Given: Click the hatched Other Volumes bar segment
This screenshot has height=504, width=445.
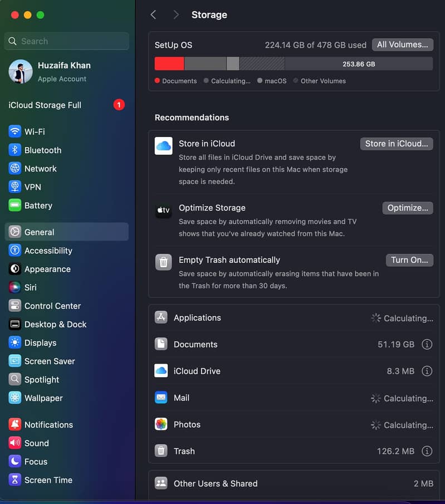Looking at the screenshot, I should [x=262, y=63].
